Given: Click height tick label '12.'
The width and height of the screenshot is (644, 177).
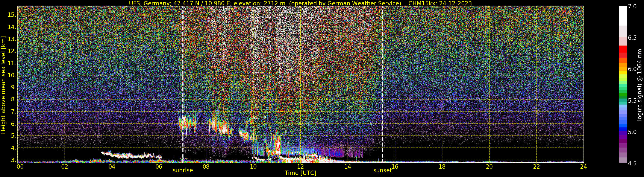Looking at the screenshot, I should point(12,51).
